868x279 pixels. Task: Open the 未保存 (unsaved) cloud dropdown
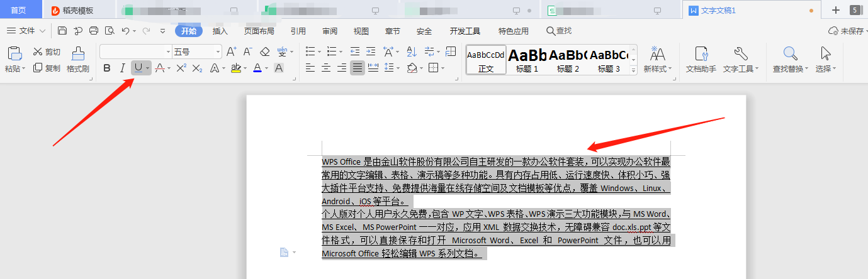click(x=847, y=31)
